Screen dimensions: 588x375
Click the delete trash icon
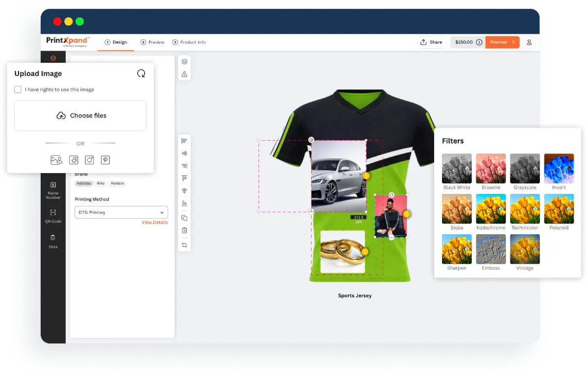[184, 230]
